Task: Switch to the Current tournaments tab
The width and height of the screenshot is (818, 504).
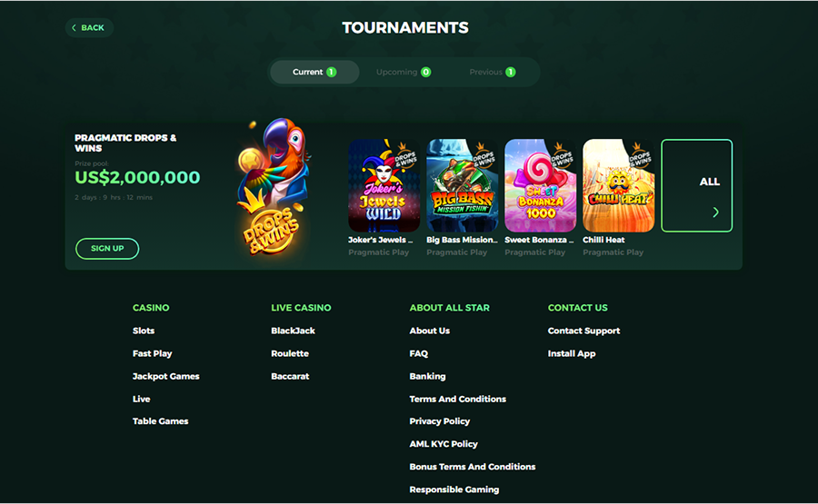Action: click(314, 72)
